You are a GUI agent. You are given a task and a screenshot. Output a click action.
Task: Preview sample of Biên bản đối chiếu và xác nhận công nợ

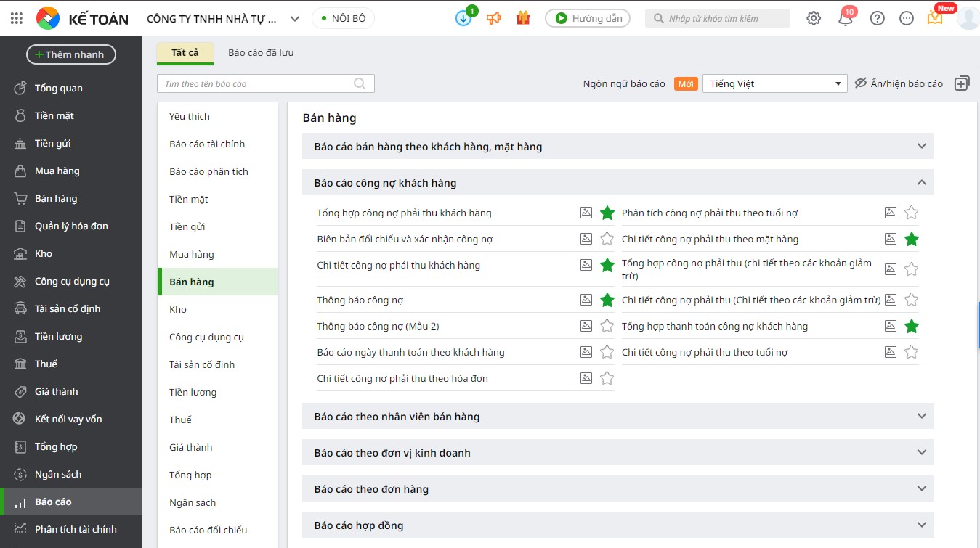point(586,239)
